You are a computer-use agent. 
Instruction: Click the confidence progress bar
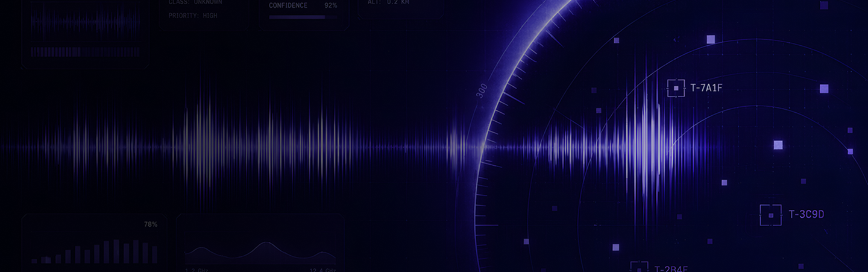point(303,17)
